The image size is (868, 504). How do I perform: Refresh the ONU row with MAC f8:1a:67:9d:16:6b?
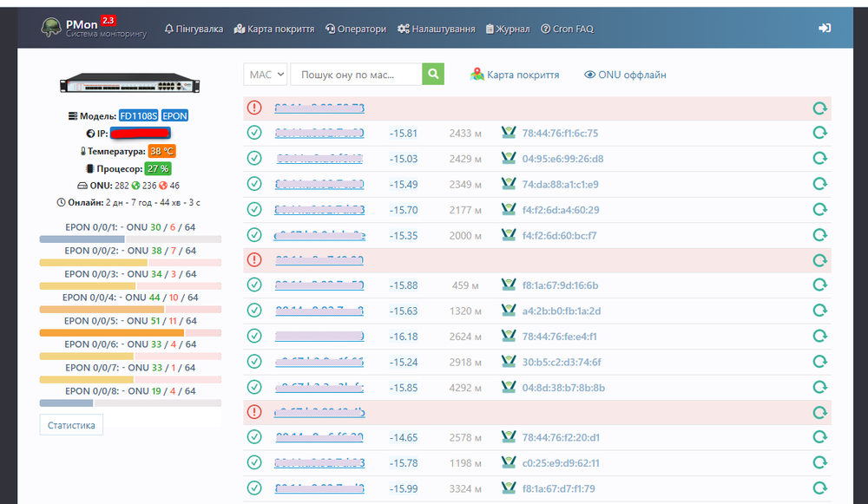[x=819, y=285]
